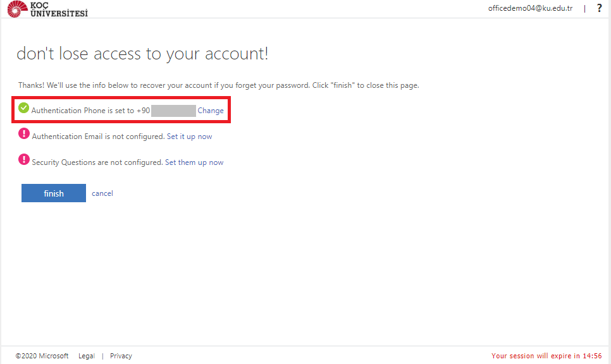Viewport: 611px width, 364px height.
Task: Click the finish button
Action: pos(53,193)
